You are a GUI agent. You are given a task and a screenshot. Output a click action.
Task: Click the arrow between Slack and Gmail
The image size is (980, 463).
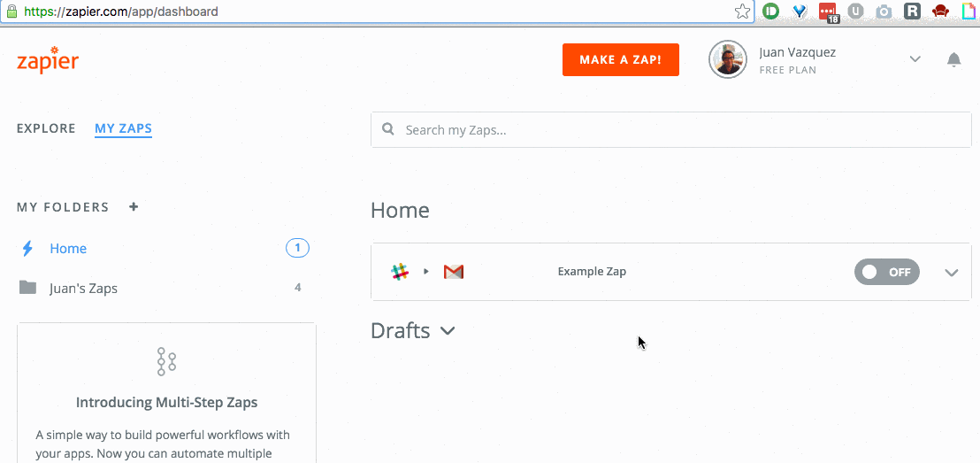[426, 272]
